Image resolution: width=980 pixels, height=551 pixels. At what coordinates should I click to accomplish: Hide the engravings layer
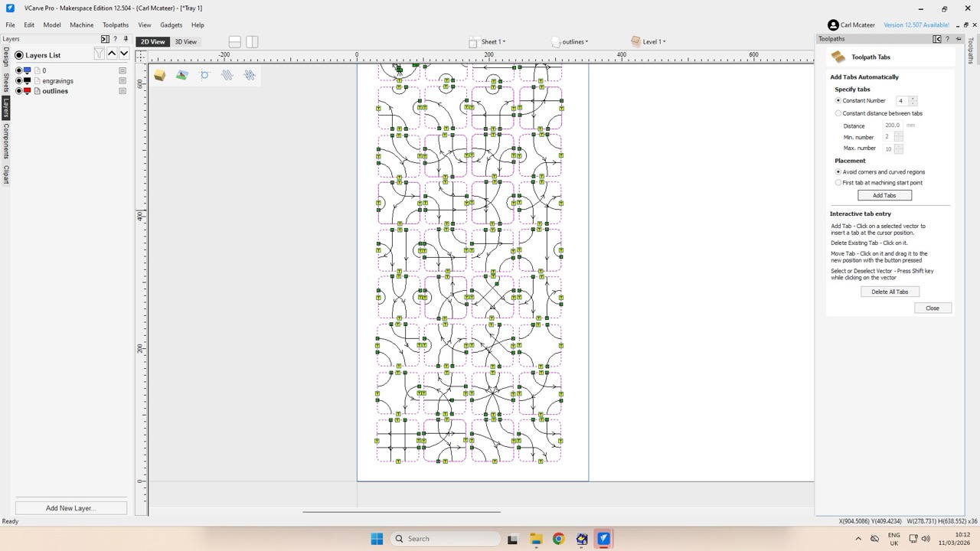tap(18, 80)
